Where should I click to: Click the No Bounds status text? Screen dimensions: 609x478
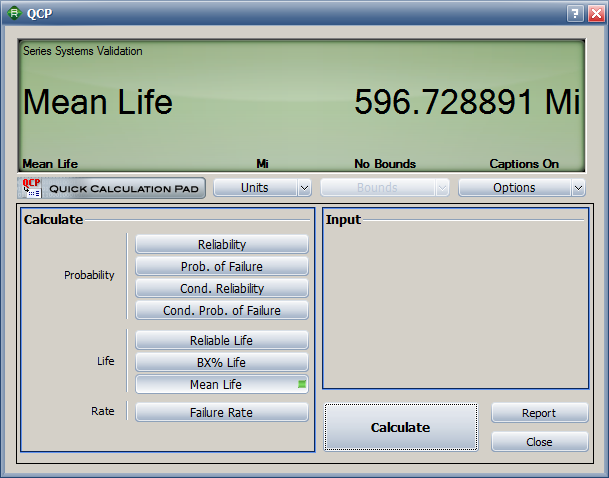(385, 164)
